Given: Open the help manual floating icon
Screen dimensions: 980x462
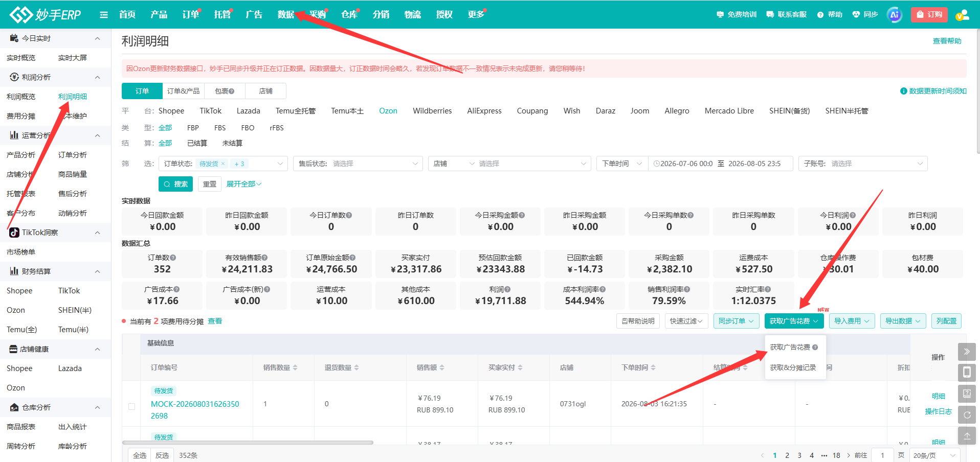Looking at the screenshot, I should pyautogui.click(x=967, y=394).
